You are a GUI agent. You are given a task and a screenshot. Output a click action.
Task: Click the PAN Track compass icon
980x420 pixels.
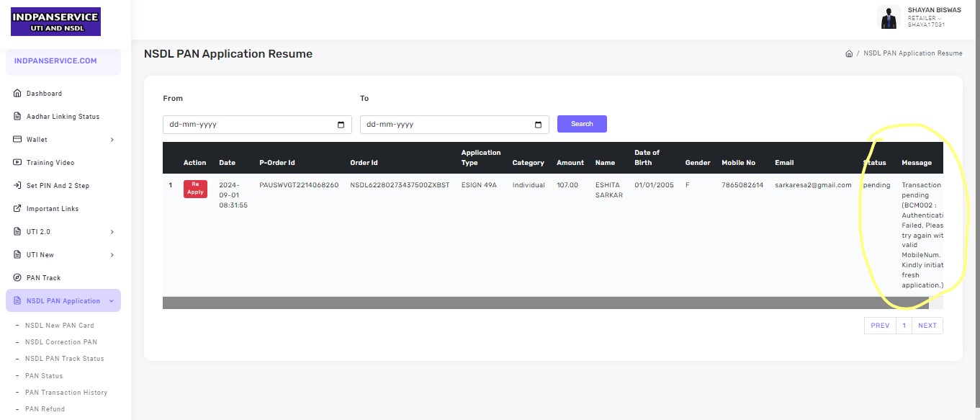click(17, 278)
